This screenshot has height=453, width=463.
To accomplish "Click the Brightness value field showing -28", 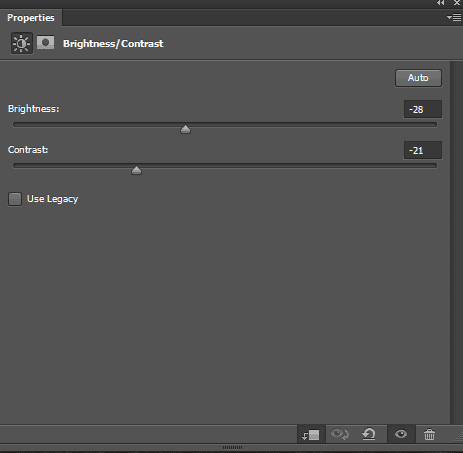I will (x=423, y=109).
